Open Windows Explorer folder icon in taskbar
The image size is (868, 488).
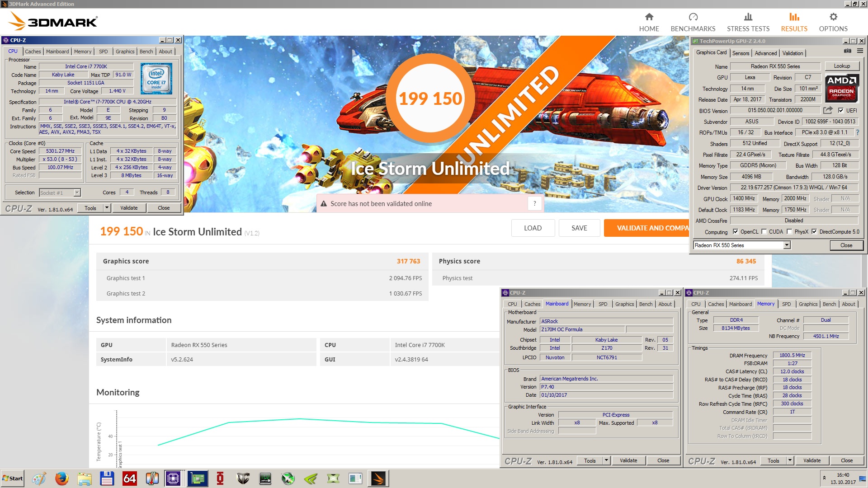(x=84, y=479)
